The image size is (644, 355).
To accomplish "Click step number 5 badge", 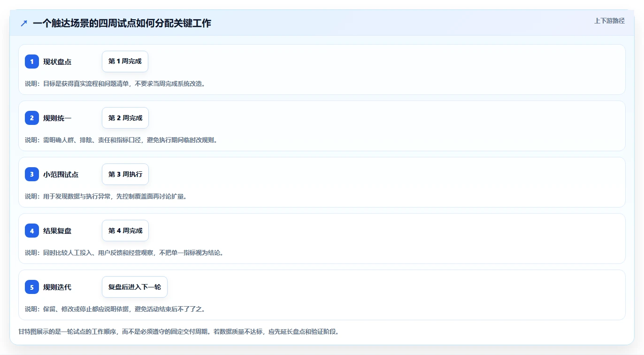I will pos(32,287).
